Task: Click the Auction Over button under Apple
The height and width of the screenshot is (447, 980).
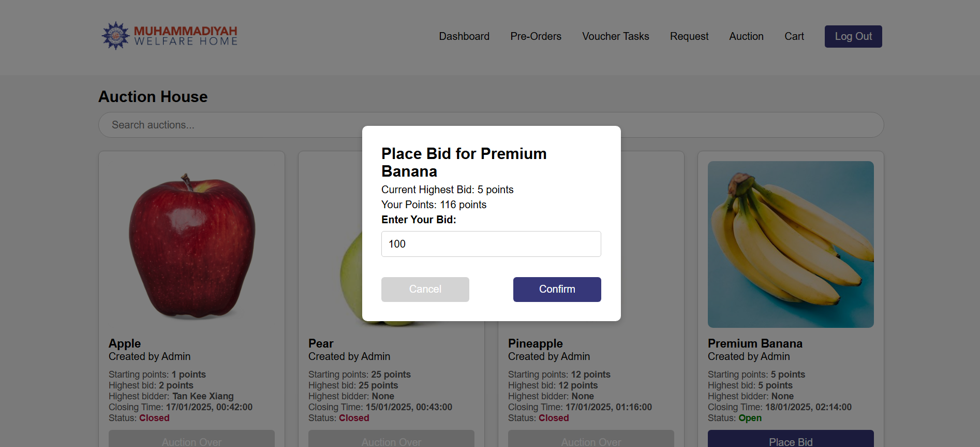Action: click(x=191, y=440)
